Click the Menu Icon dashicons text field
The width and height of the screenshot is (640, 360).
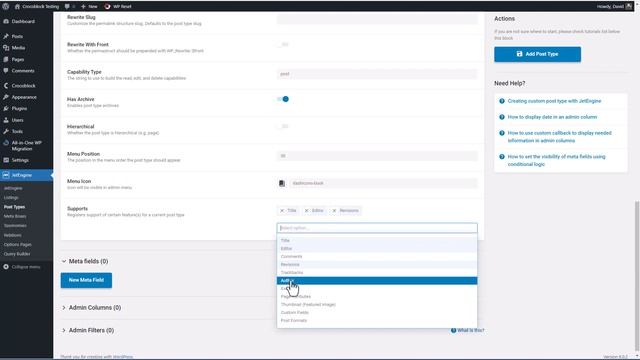(383, 183)
